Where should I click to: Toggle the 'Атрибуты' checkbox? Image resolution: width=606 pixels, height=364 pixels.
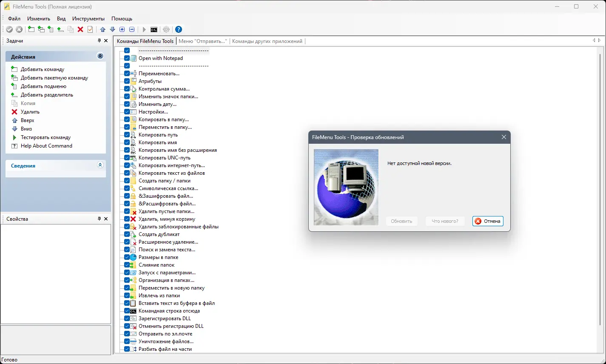127,81
